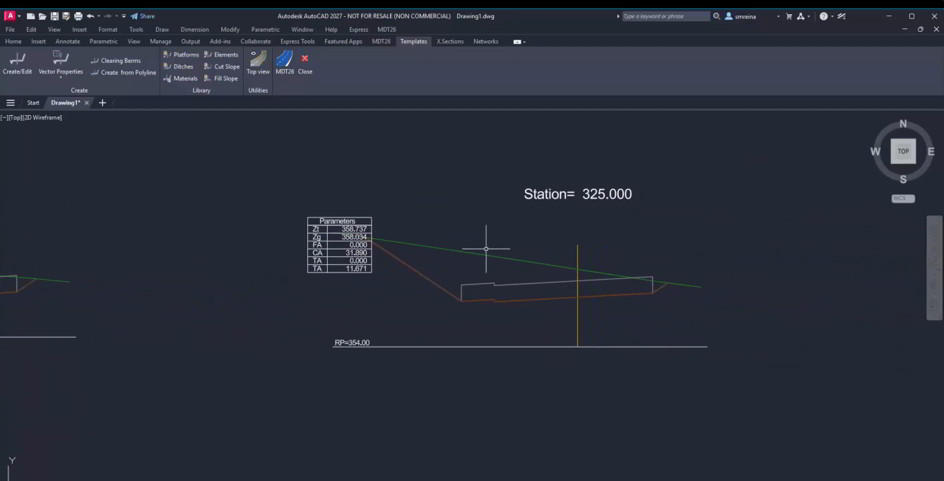
Task: Open the Cut Slope library
Action: pos(222,67)
